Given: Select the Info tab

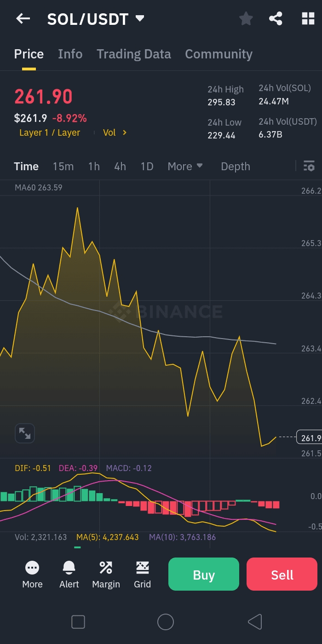Looking at the screenshot, I should point(70,54).
